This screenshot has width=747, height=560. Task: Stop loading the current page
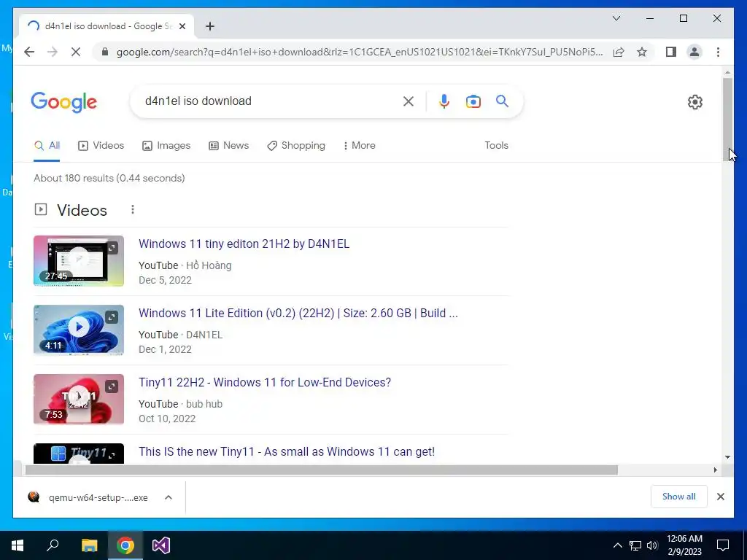pyautogui.click(x=76, y=52)
